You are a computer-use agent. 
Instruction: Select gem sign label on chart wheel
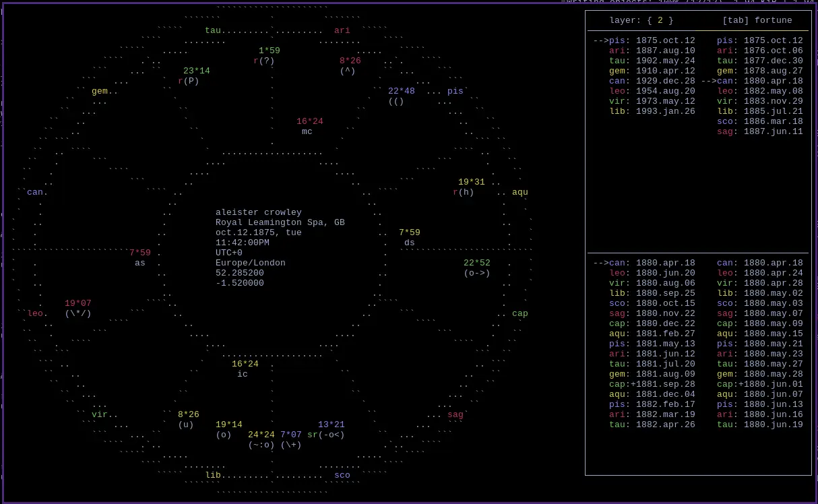[100, 91]
